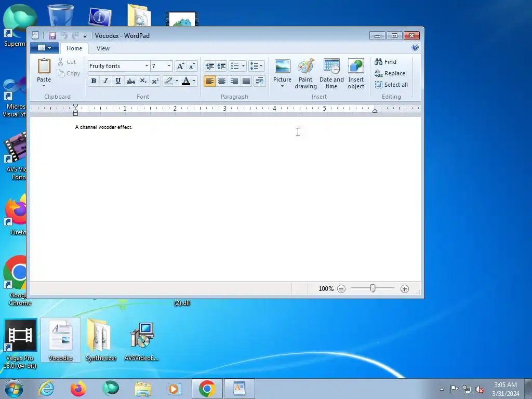Open Windows Media Player from taskbar
This screenshot has height=399, width=532.
coord(175,389)
